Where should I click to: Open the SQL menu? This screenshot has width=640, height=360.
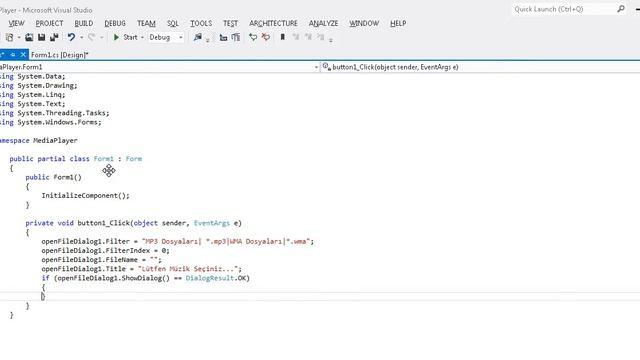coord(173,24)
